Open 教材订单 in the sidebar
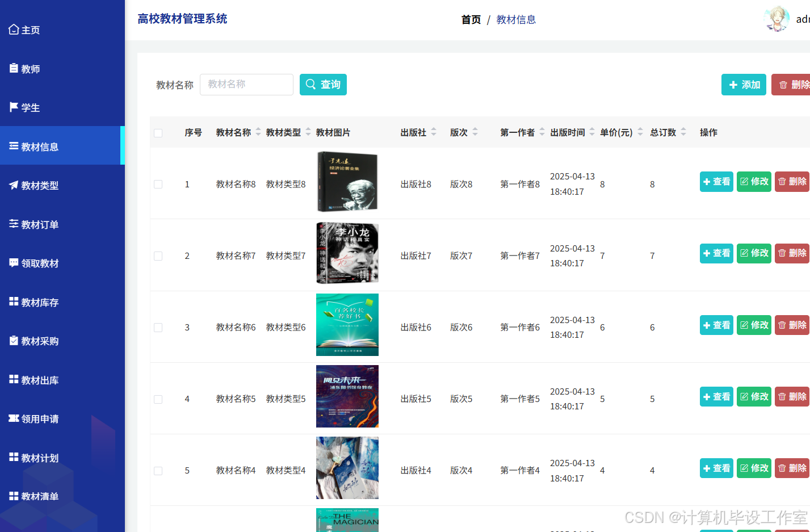The image size is (810, 532). (62, 224)
